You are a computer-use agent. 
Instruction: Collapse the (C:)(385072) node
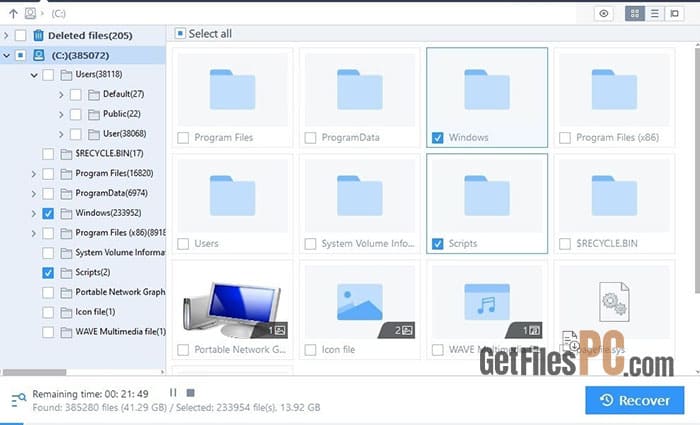(x=6, y=55)
